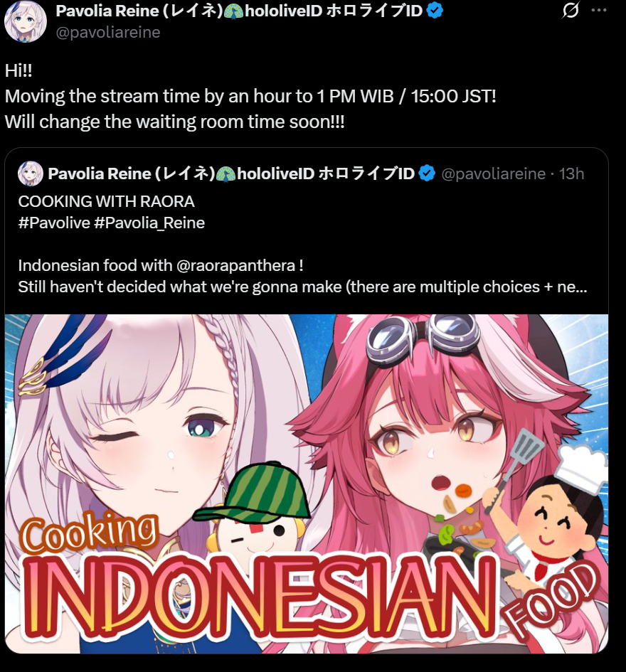Expand the truncated quoted tweet text ending in ellipsis
Screen dimensions: 626x672
302,287
